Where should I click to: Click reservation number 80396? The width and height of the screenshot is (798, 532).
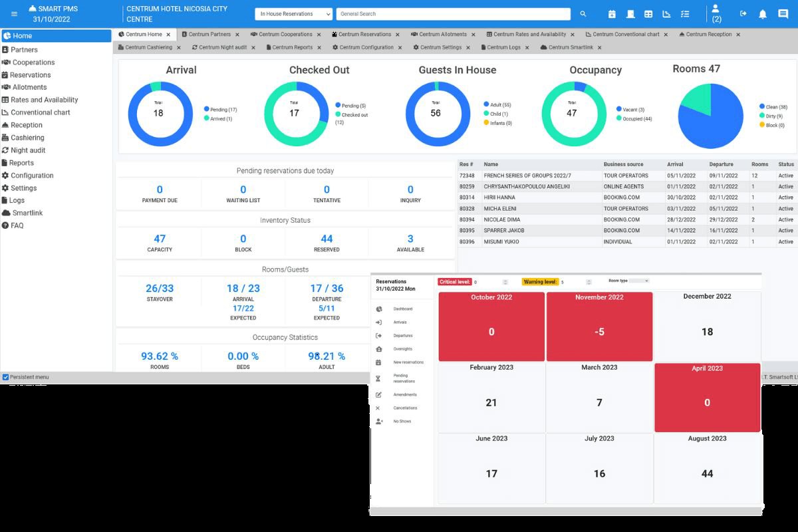[x=467, y=242]
